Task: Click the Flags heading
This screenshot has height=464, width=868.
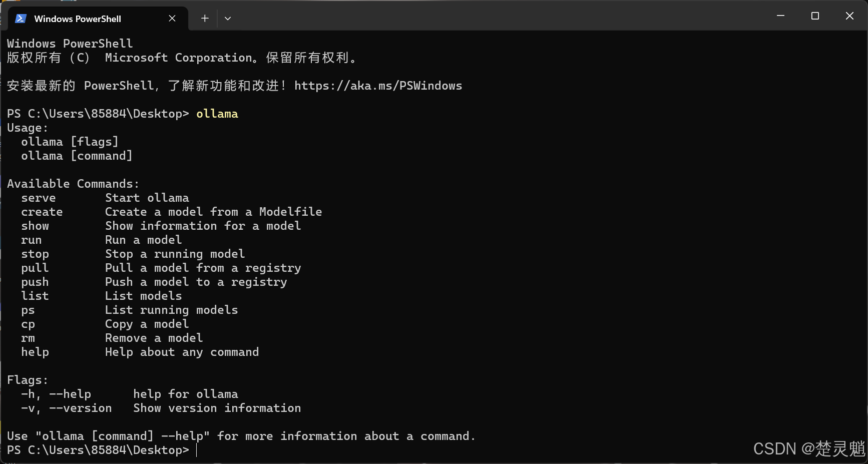Action: point(28,380)
